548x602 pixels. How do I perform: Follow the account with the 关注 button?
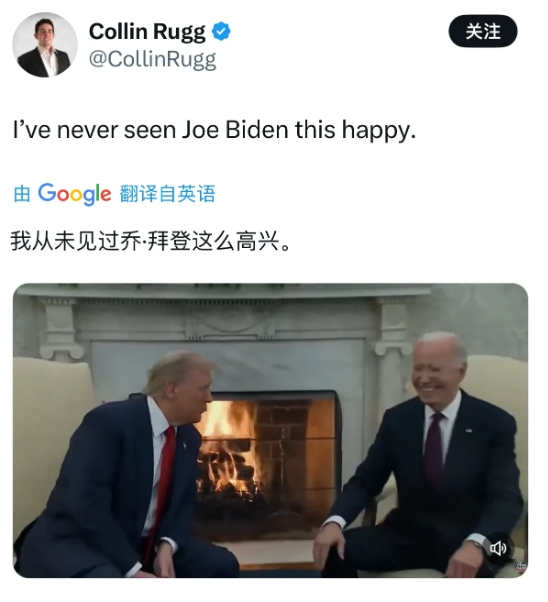click(483, 31)
